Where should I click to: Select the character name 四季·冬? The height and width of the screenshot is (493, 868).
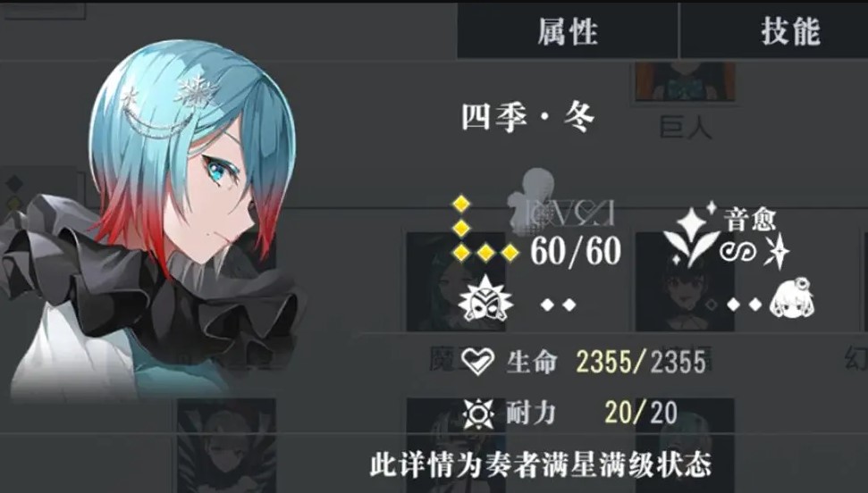pyautogui.click(x=527, y=117)
